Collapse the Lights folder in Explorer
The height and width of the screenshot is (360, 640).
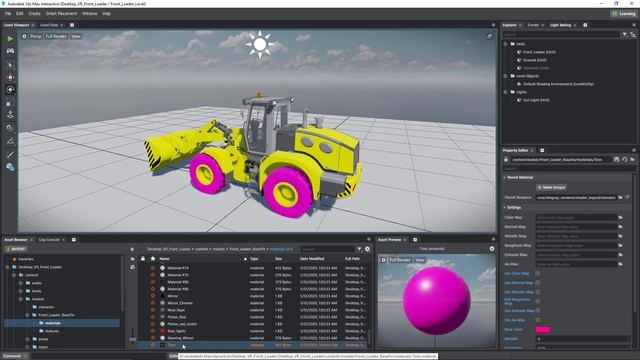pos(505,92)
